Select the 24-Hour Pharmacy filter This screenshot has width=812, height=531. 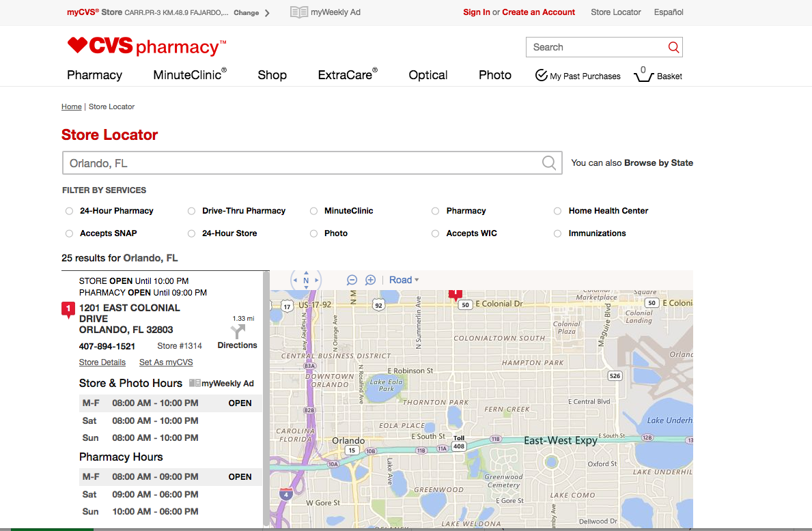point(69,211)
